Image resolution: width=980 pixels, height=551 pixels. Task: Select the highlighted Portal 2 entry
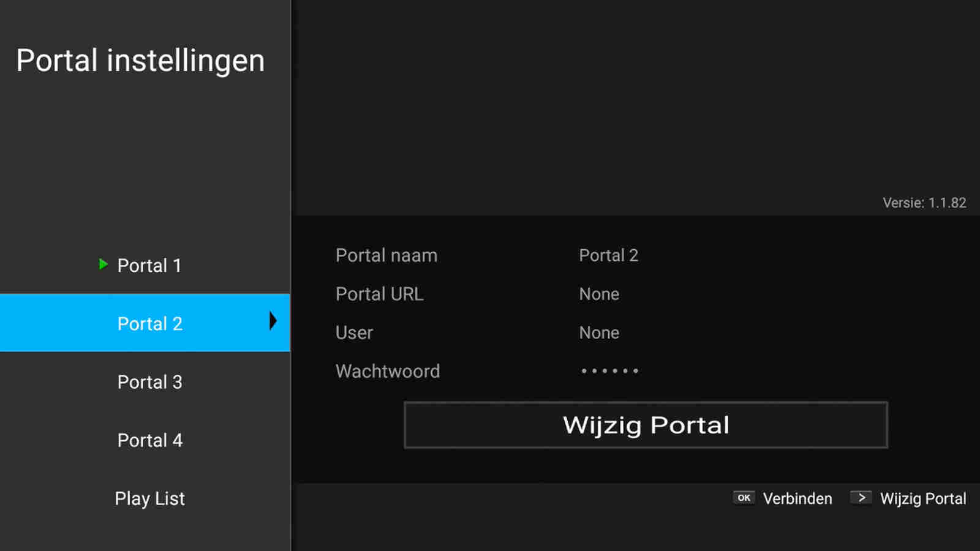click(149, 323)
